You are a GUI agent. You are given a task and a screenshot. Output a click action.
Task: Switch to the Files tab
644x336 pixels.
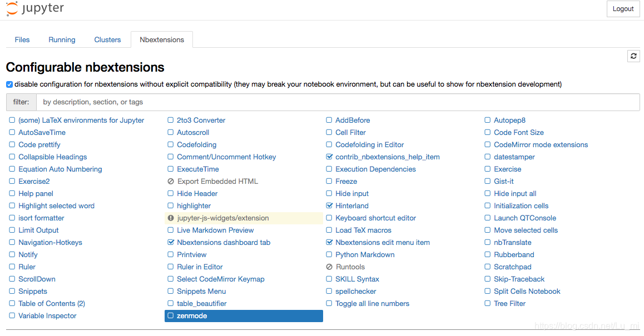[x=22, y=40]
